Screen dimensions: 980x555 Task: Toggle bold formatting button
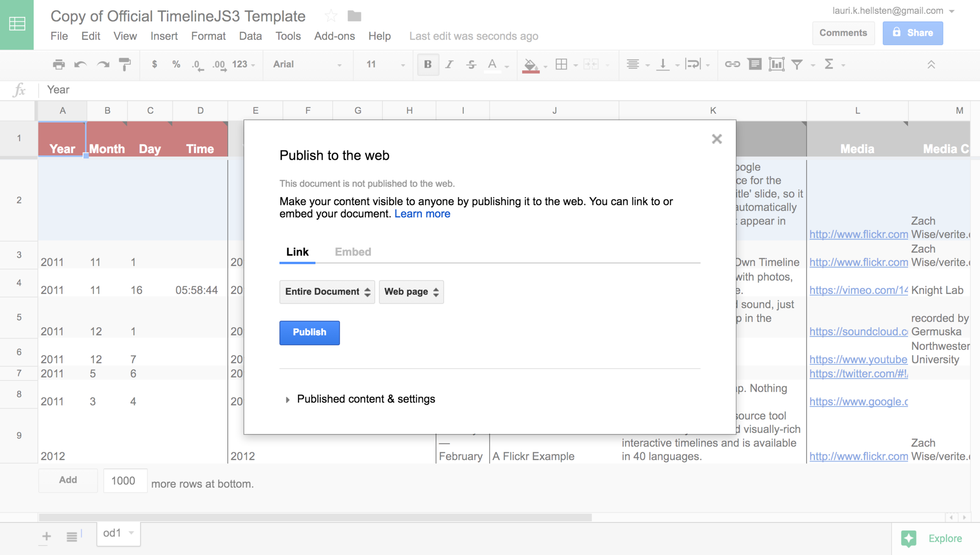pyautogui.click(x=428, y=65)
